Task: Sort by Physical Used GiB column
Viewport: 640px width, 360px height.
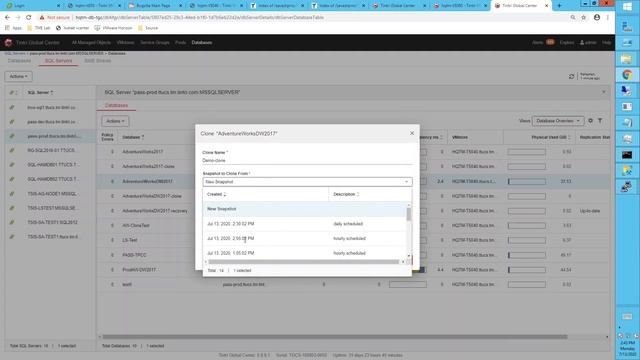Action: pyautogui.click(x=551, y=137)
